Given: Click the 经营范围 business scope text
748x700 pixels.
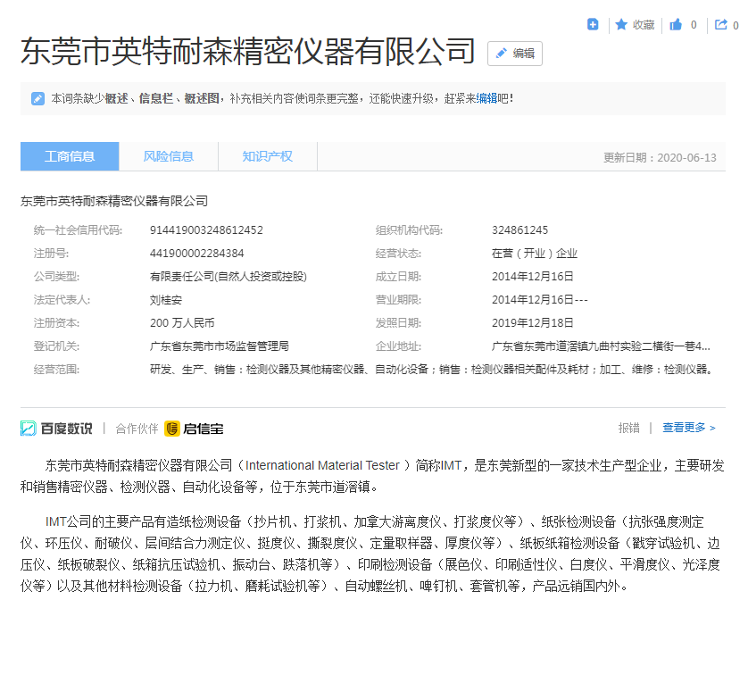Looking at the screenshot, I should point(431,370).
